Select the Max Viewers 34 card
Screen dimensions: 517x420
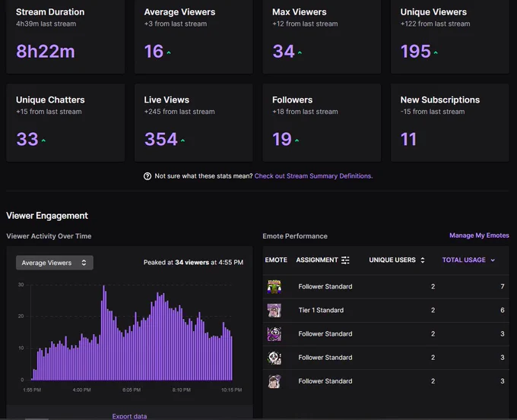tap(322, 36)
